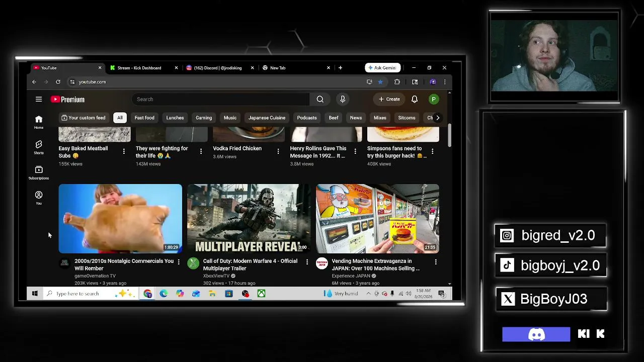
Task: Open Copilot from the taskbar
Action: point(180,294)
